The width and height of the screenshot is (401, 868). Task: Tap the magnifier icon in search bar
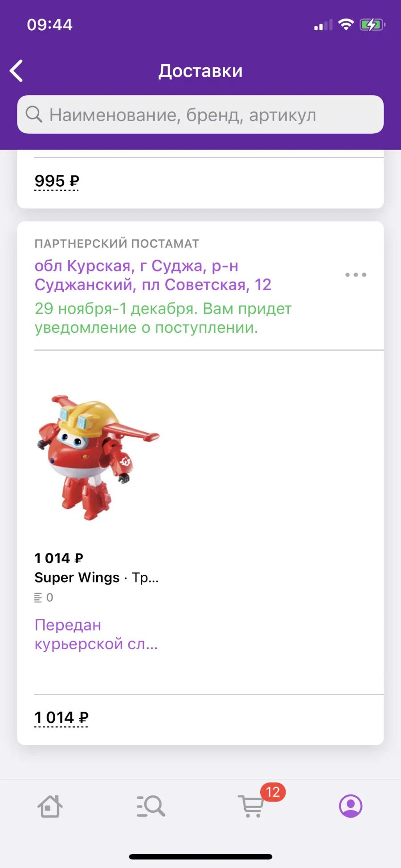[33, 115]
